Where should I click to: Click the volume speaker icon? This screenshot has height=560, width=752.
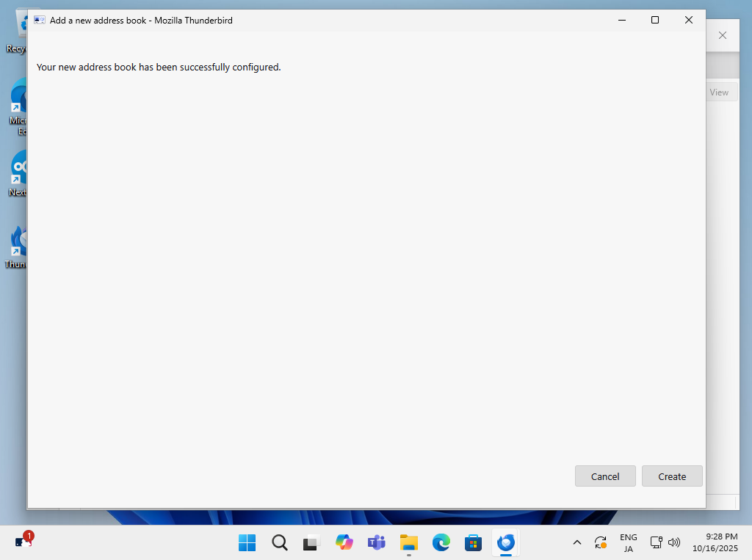[674, 543]
